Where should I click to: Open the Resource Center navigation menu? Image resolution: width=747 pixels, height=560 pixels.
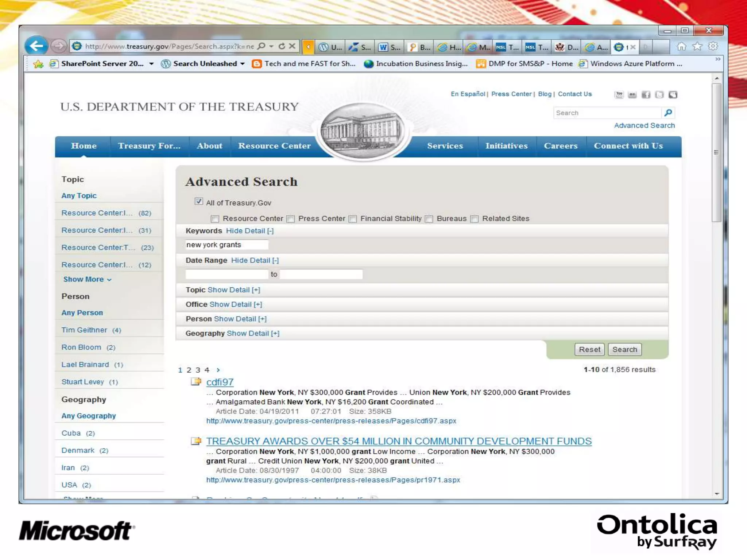(x=274, y=146)
